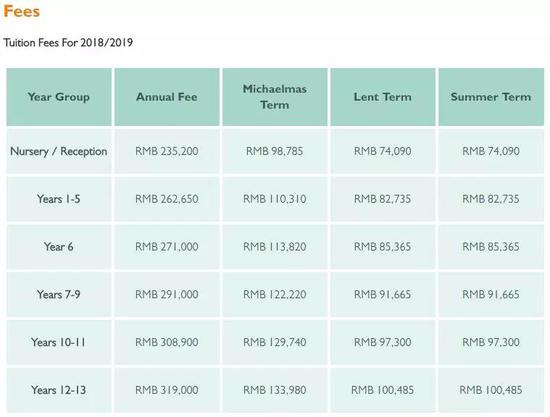This screenshot has height=417, width=550.
Task: Select the Year 6 row label
Action: (59, 247)
